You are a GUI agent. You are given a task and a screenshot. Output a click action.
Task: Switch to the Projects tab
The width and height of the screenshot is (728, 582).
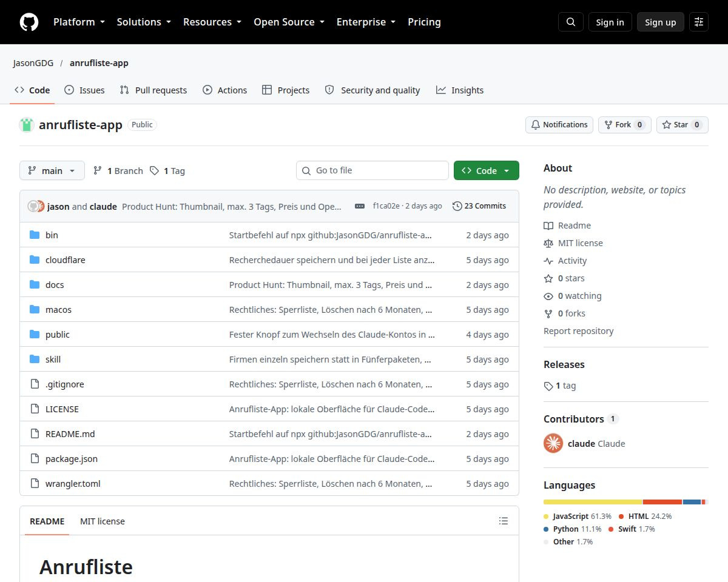[286, 90]
